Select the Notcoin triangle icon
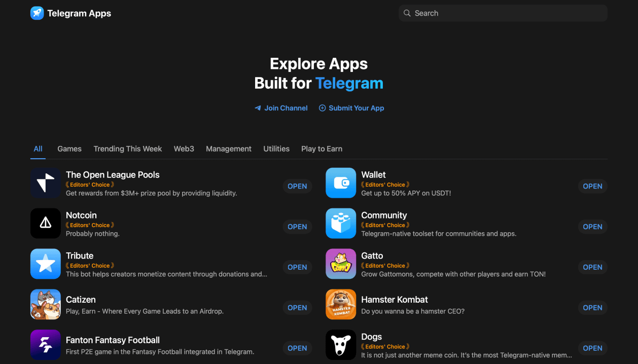Viewport: 638px width, 364px height. 46,223
